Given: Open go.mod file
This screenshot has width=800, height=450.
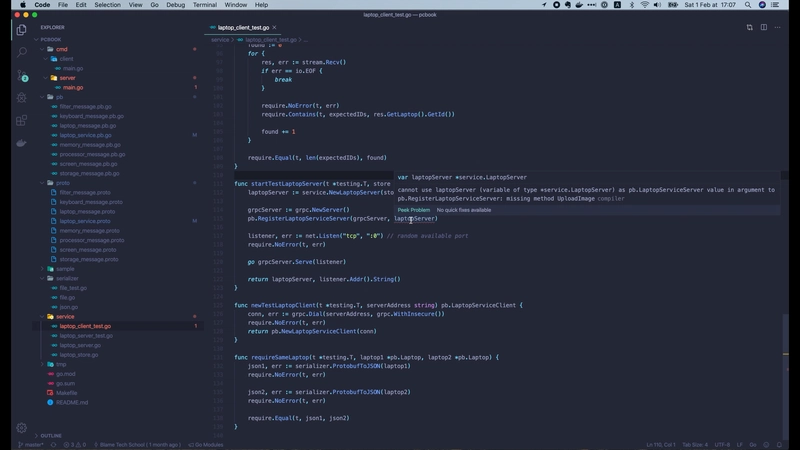Looking at the screenshot, I should click(65, 374).
